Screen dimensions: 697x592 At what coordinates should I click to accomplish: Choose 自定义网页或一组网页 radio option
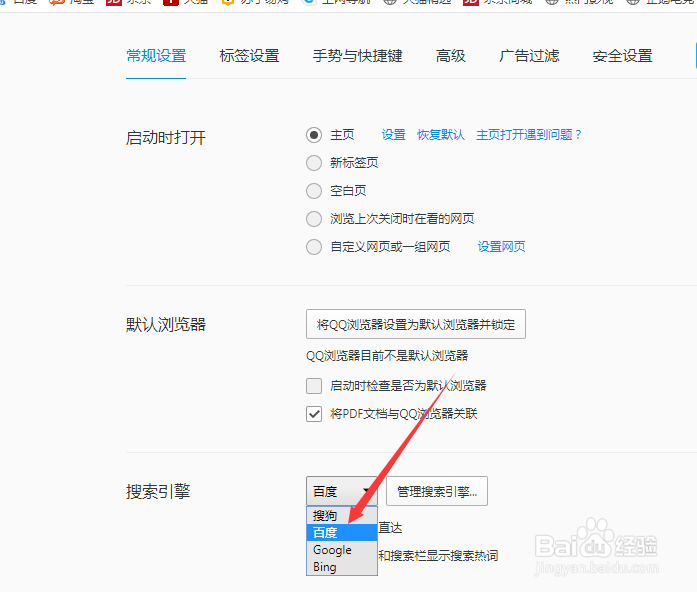pyautogui.click(x=314, y=247)
